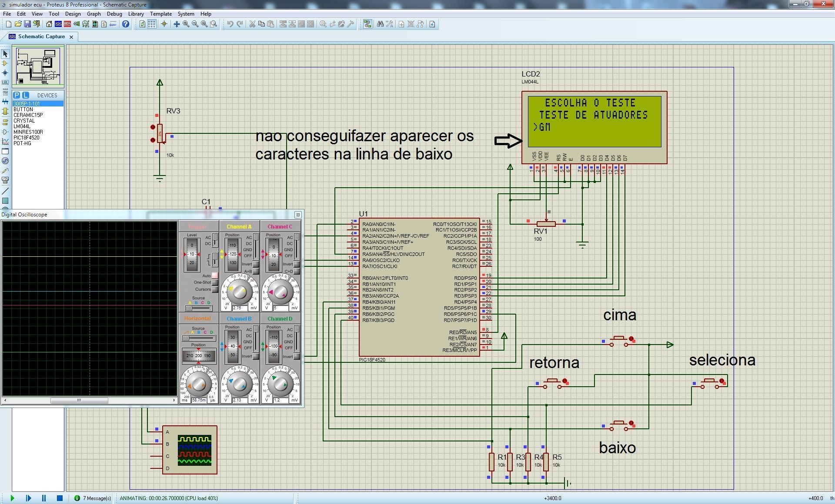Toggle the grid display icon
The image size is (835, 504).
151,24
